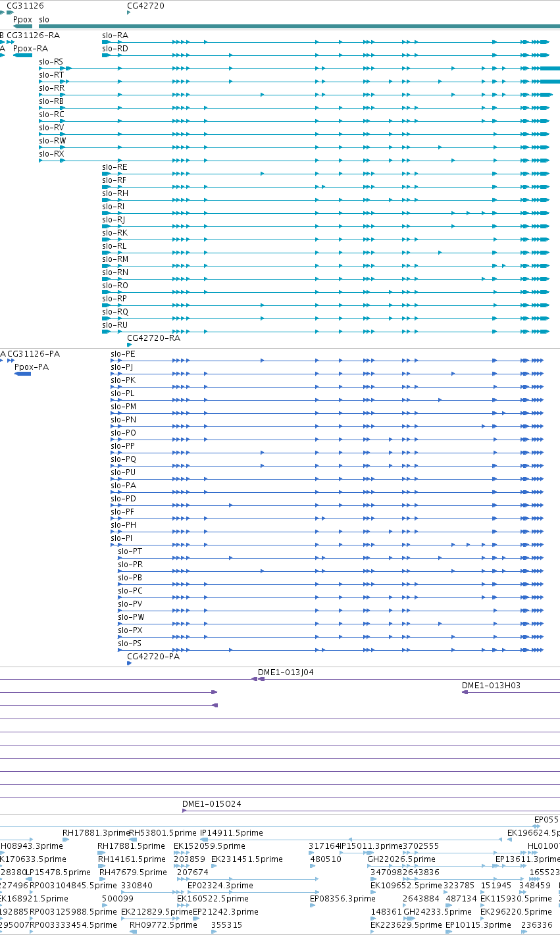This screenshot has height=935, width=560.
Task: Click transcript label slo-RF
Action: [115, 180]
